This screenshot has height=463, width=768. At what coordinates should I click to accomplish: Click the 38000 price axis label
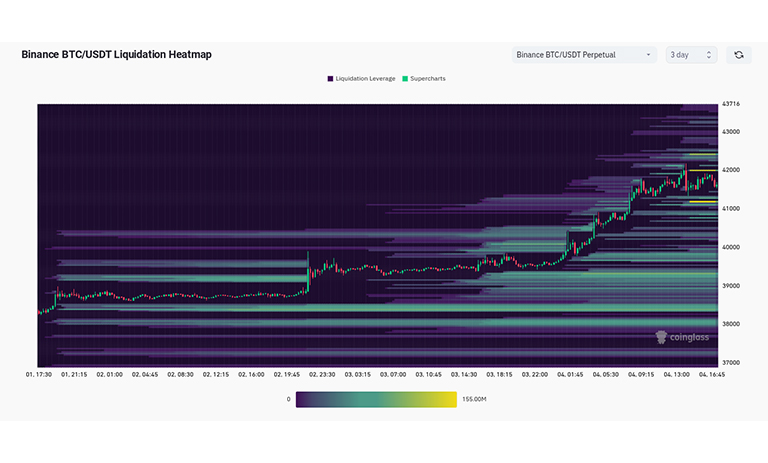click(731, 324)
